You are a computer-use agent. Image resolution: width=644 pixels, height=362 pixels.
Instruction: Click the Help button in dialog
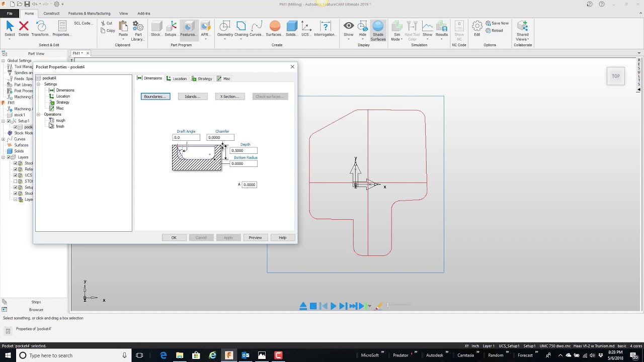(282, 238)
